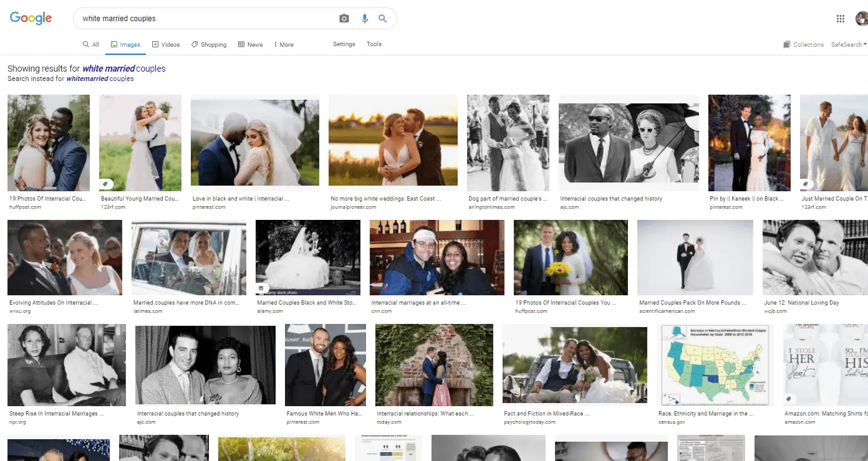868x461 pixels.
Task: Open search Settings
Action: [344, 44]
